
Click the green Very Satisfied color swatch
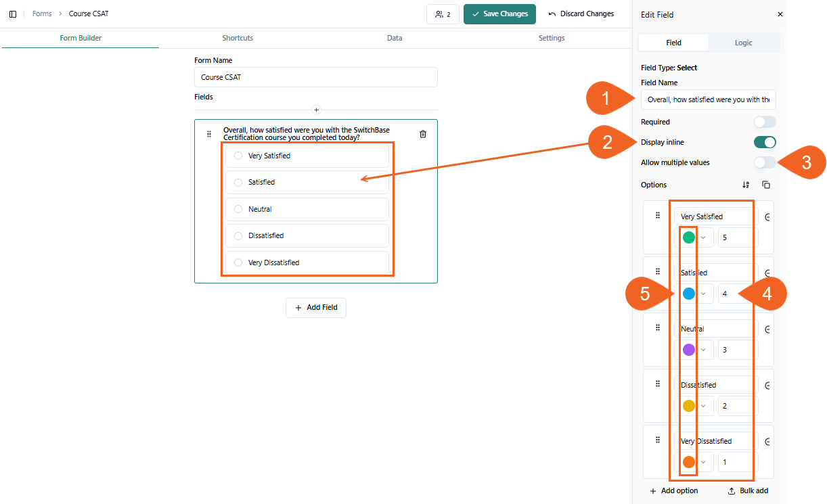[x=689, y=237]
